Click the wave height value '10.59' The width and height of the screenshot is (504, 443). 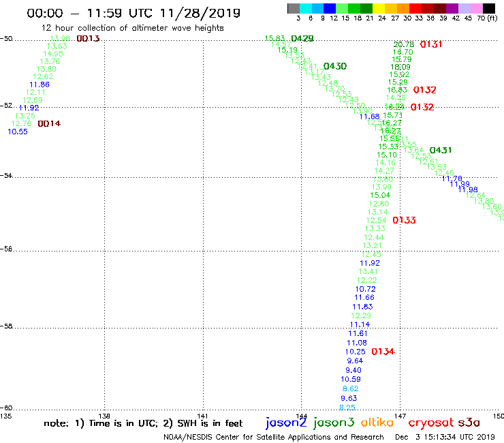351,380
